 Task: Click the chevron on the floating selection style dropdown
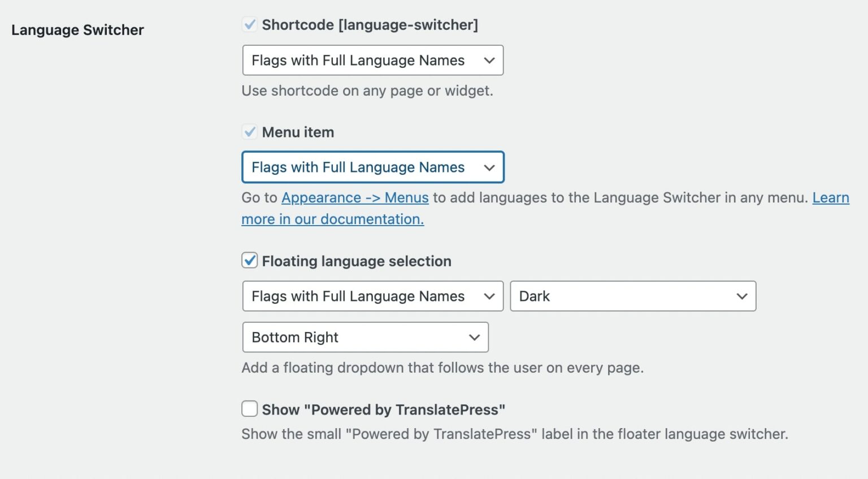pyautogui.click(x=489, y=296)
